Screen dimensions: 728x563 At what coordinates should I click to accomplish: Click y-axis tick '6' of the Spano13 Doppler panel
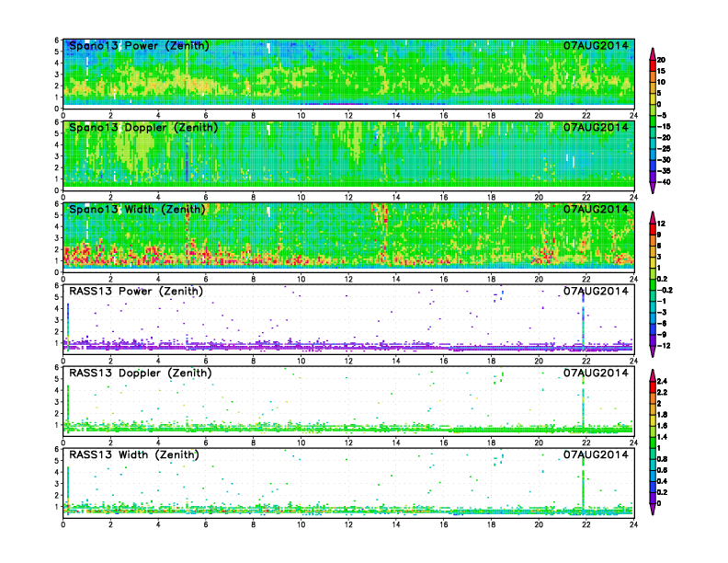tap(57, 121)
